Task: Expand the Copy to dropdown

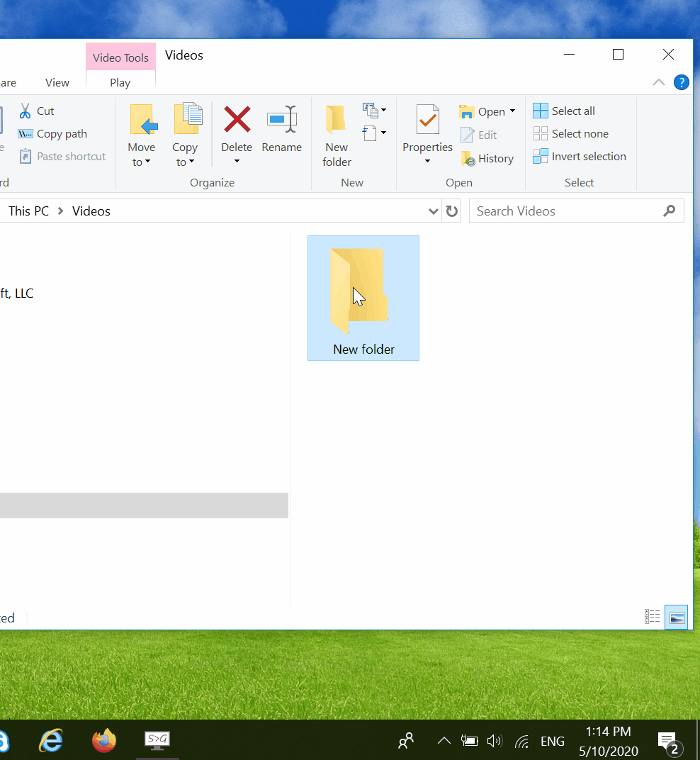Action: (x=185, y=162)
